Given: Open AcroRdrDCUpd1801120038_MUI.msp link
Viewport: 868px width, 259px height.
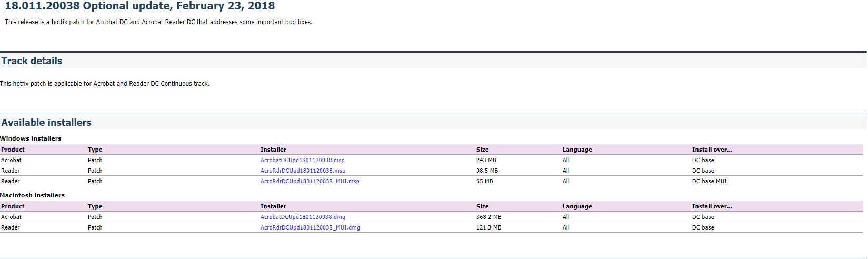Looking at the screenshot, I should (310, 181).
